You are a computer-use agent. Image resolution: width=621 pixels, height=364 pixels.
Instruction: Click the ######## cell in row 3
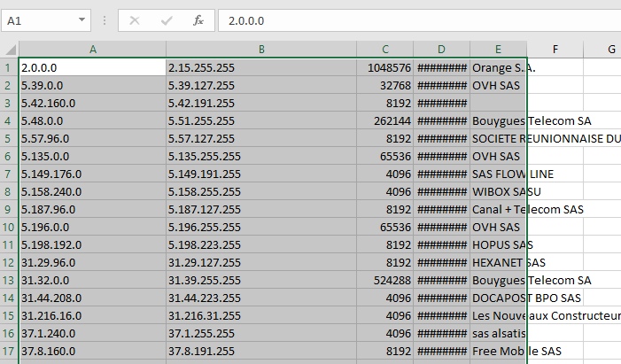(x=441, y=103)
